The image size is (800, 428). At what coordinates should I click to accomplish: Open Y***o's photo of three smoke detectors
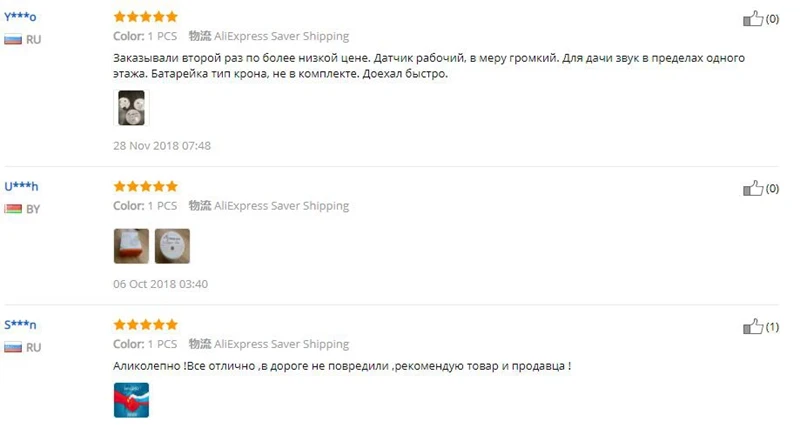tap(131, 108)
